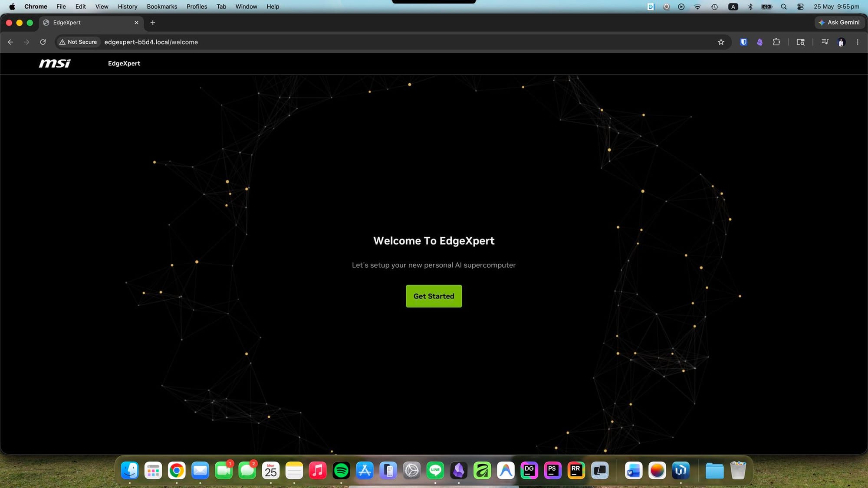The height and width of the screenshot is (488, 868).
Task: Open Control Center
Action: (x=800, y=7)
